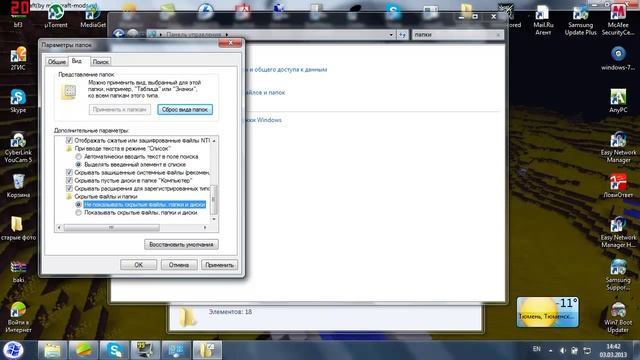Click Explorer's back navigation arrow

click(119, 34)
